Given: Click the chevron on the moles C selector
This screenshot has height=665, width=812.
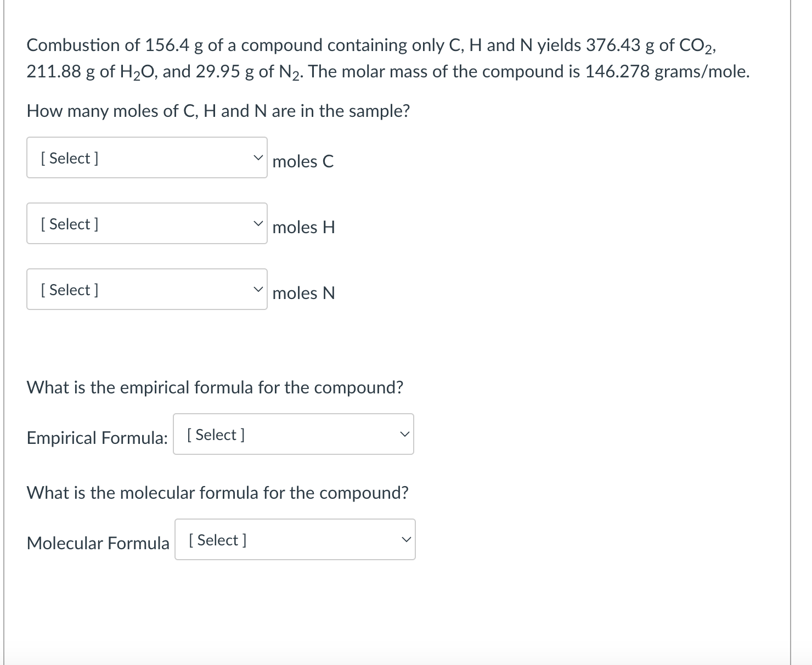Looking at the screenshot, I should coord(257,157).
